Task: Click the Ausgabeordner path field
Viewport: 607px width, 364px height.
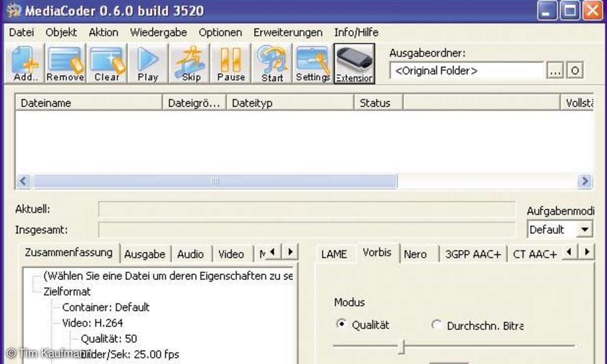Action: pyautogui.click(x=467, y=71)
